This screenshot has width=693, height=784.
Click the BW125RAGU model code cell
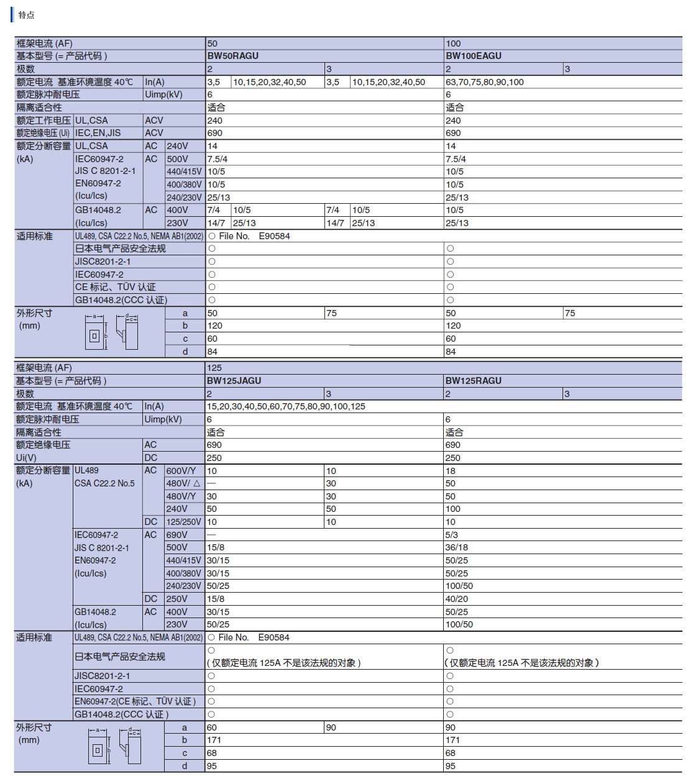pos(562,381)
